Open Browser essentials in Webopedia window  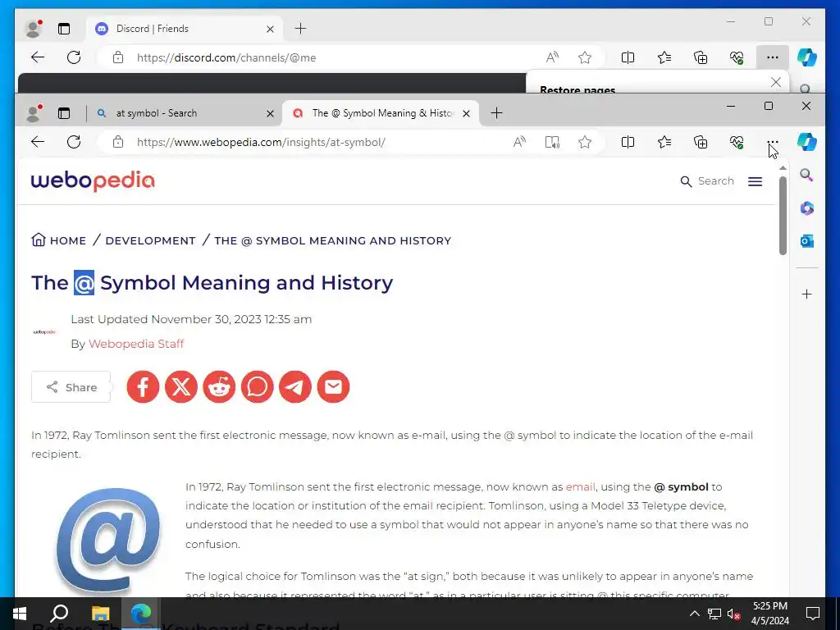coord(737,142)
